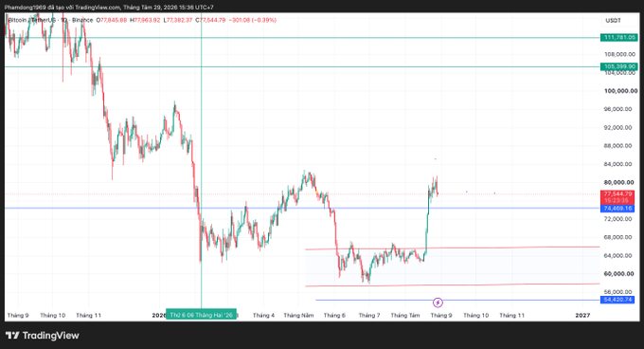The width and height of the screenshot is (644, 349).
Task: Click the 84,000.00 price scale value
Action: 617,164
